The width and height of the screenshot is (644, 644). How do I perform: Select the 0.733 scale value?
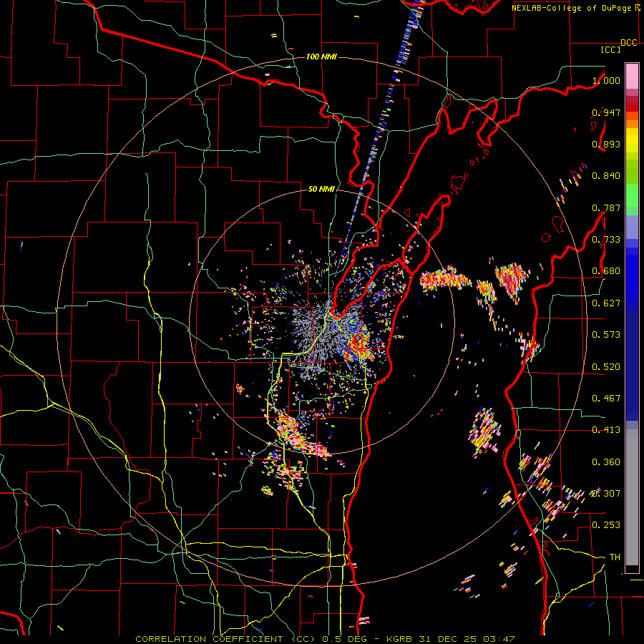click(606, 240)
